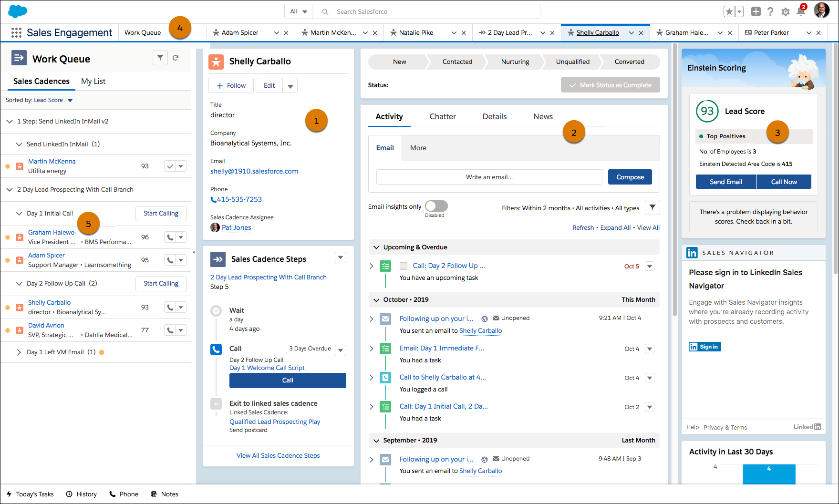Screen dimensions: 839x504
Task: Click the Send Email button
Action: click(726, 182)
